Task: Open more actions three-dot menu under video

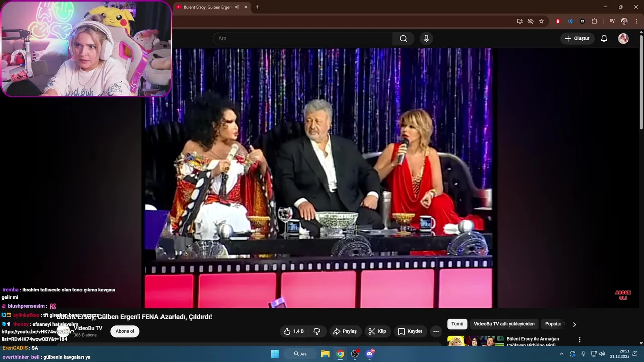Action: pyautogui.click(x=436, y=331)
